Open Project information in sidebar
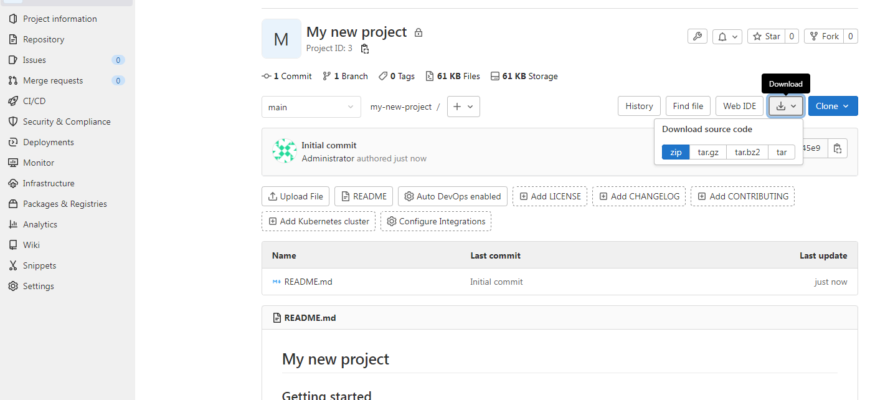This screenshot has height=400, width=870. pos(59,19)
